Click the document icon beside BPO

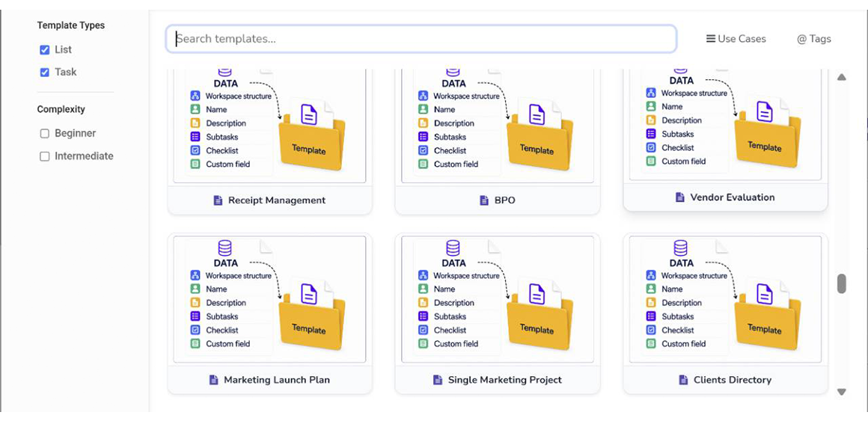484,200
